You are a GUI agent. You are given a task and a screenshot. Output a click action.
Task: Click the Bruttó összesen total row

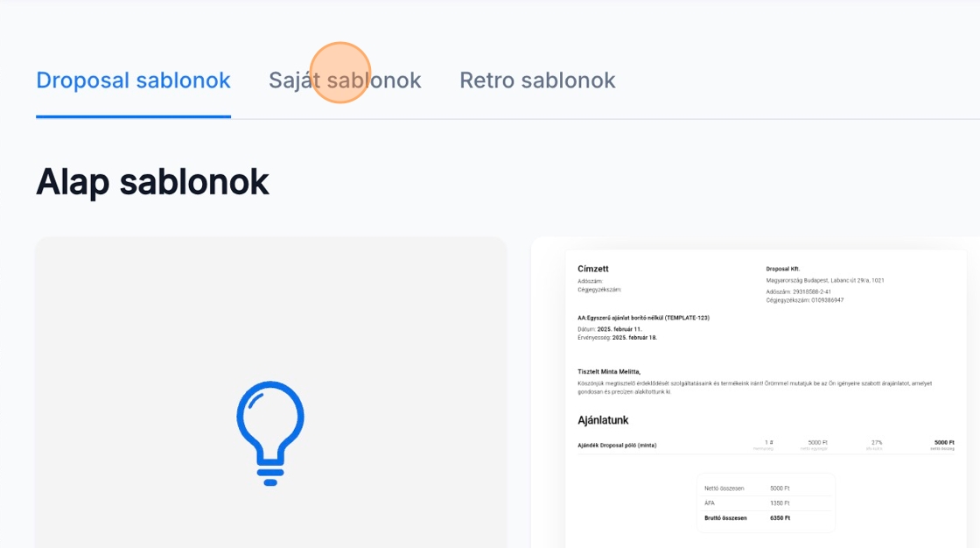coord(765,518)
